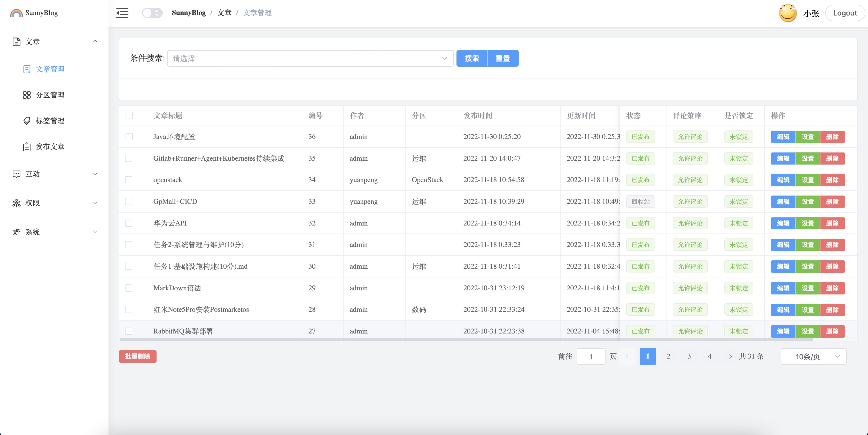The width and height of the screenshot is (868, 435).
Task: Delete the RabbitMQ集群部署 article
Action: (x=832, y=331)
